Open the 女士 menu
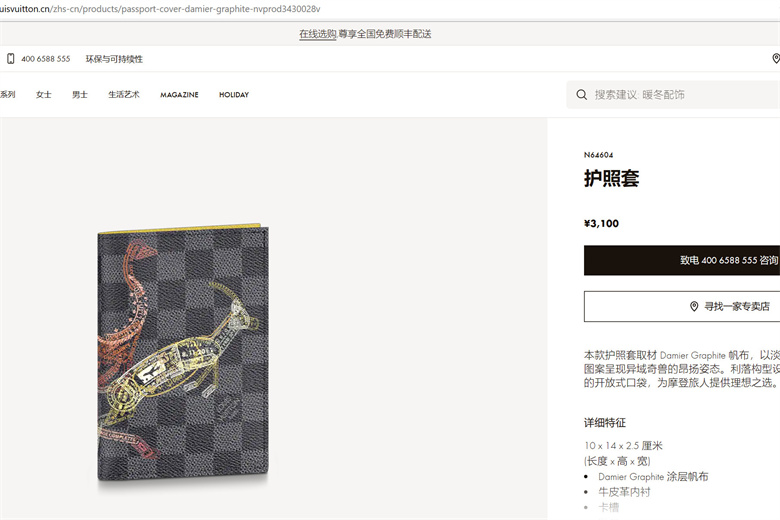Viewport: 780px width, 520px height. [x=44, y=95]
